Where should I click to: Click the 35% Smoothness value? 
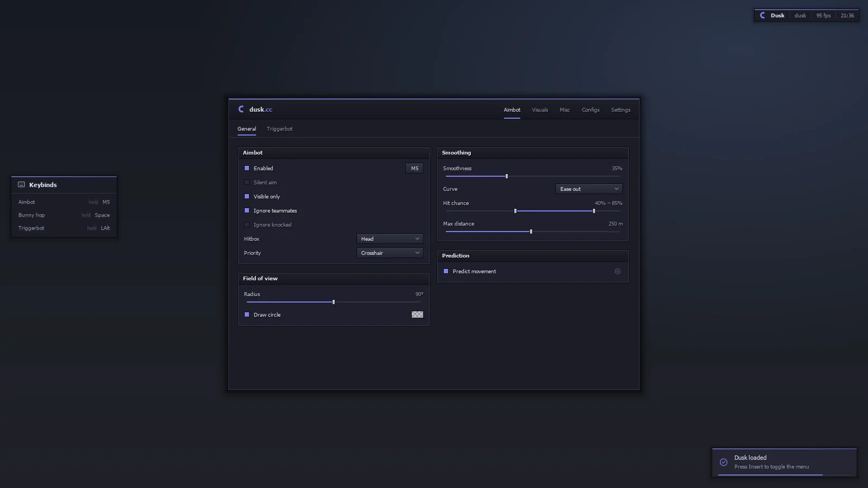[617, 169]
